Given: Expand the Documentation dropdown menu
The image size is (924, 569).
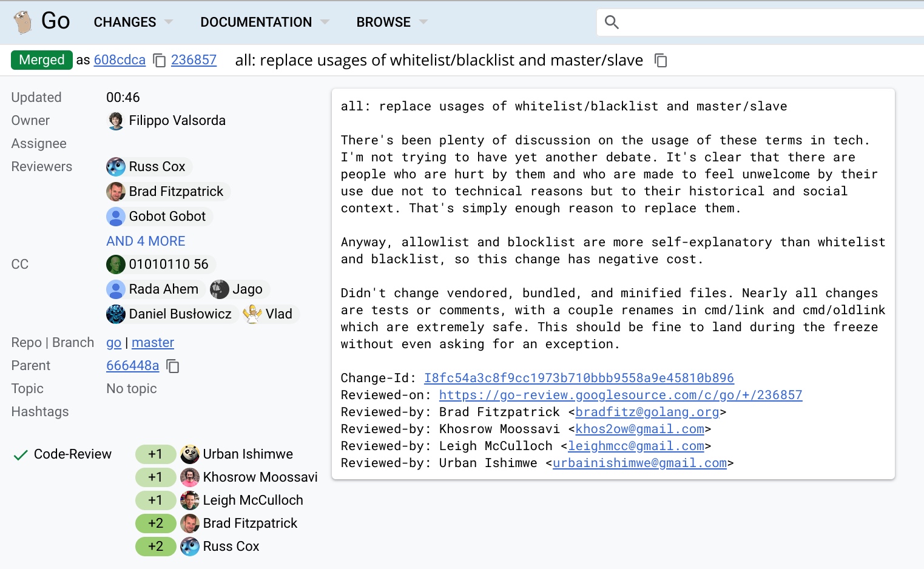Looking at the screenshot, I should (x=265, y=22).
